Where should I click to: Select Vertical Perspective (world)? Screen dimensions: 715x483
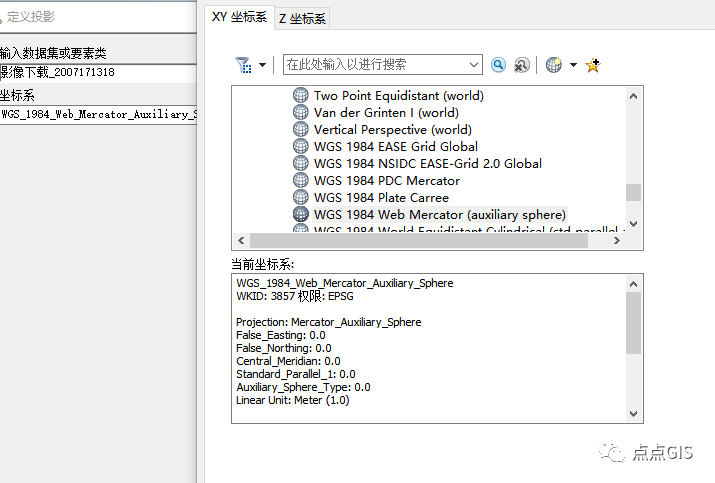pos(393,130)
